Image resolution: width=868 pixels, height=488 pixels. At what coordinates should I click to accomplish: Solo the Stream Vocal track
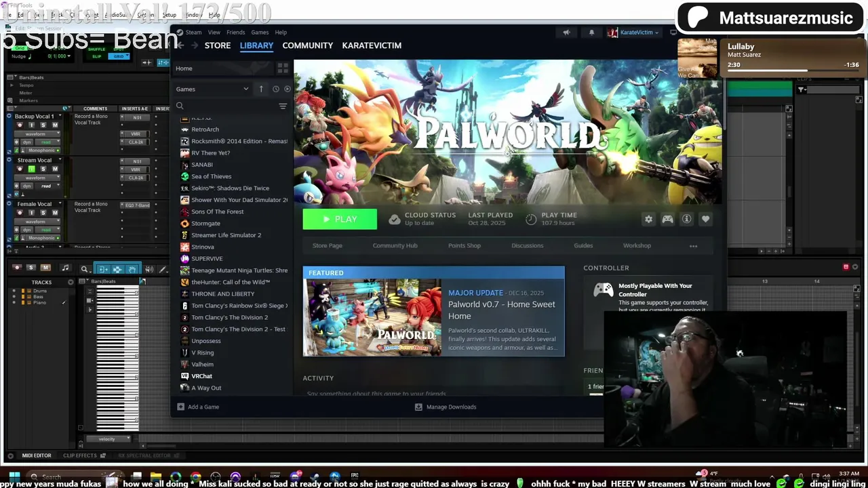pos(43,169)
